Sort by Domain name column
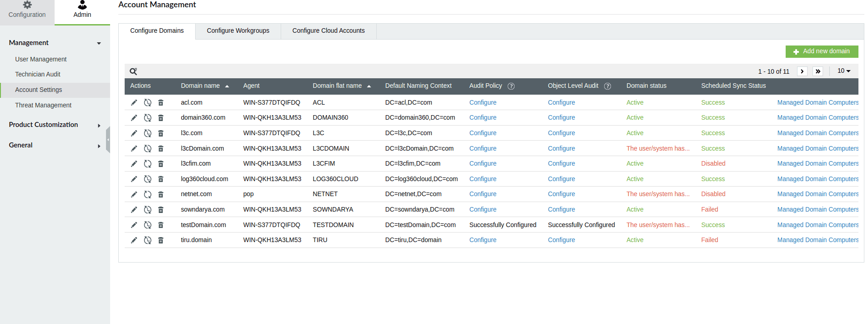 pos(205,86)
